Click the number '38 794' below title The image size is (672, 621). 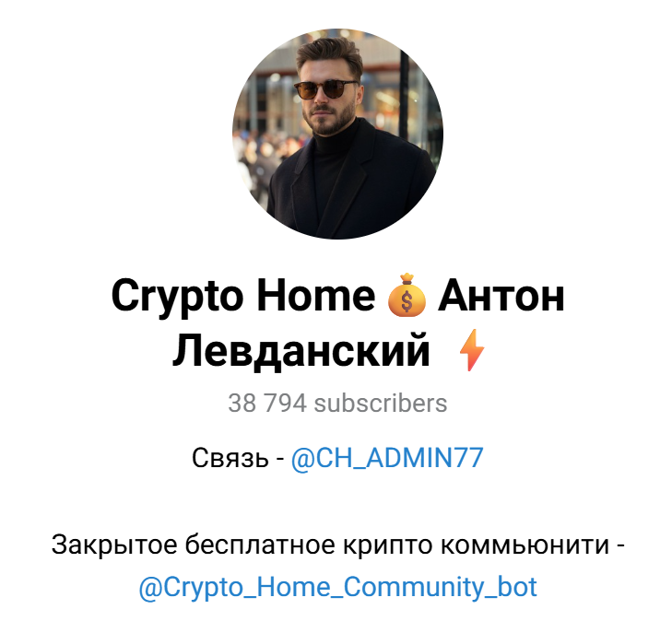pos(267,404)
